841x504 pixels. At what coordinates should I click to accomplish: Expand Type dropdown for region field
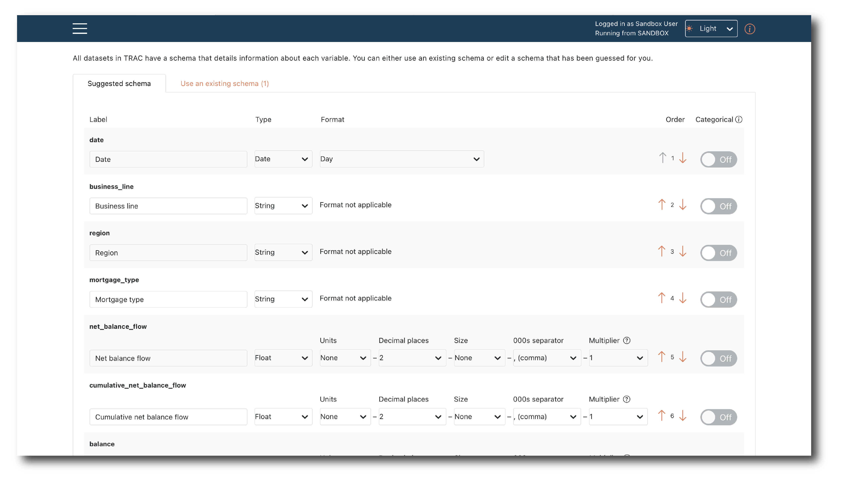coord(283,252)
